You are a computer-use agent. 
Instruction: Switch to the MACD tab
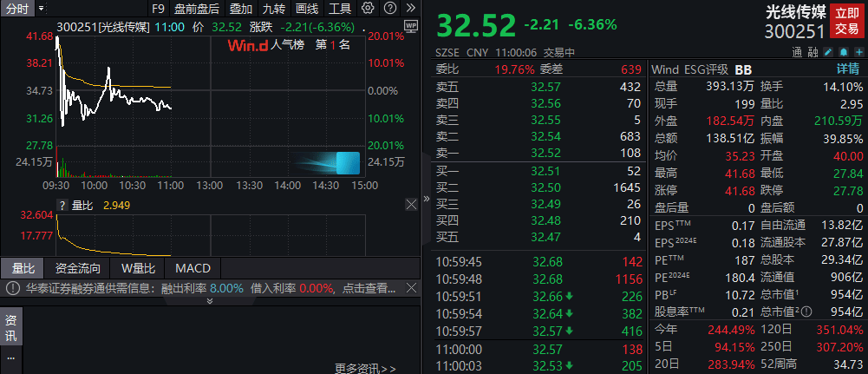[x=193, y=269]
